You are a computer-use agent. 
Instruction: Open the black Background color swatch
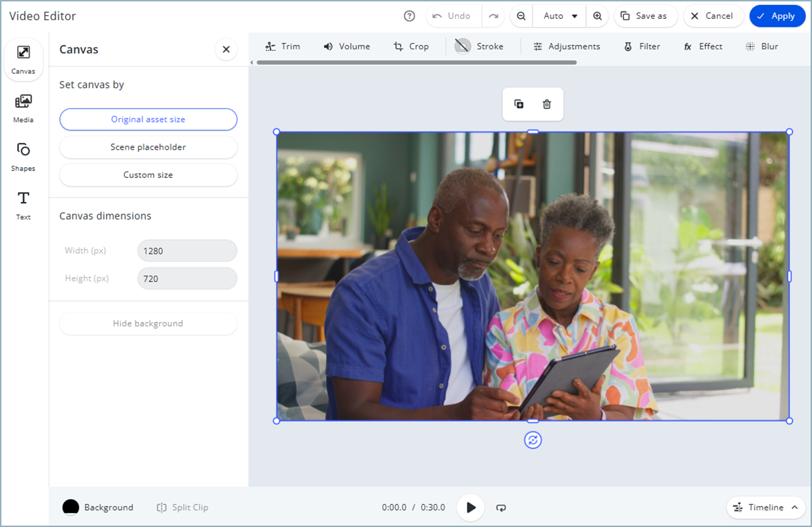tap(71, 507)
